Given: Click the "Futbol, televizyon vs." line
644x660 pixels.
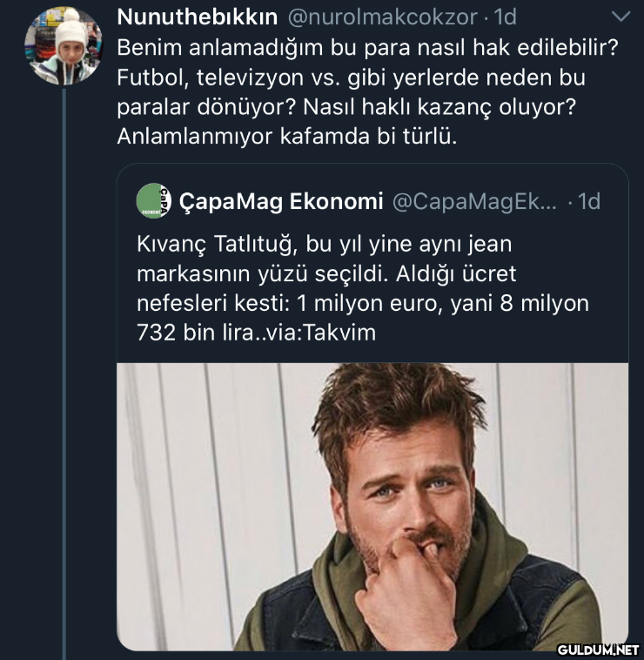Looking at the screenshot, I should pyautogui.click(x=351, y=77).
